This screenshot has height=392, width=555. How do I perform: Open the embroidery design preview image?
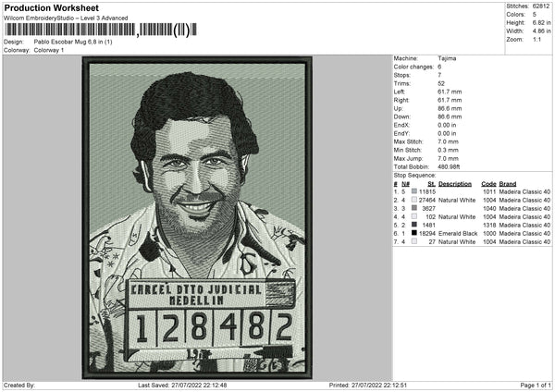click(x=197, y=218)
